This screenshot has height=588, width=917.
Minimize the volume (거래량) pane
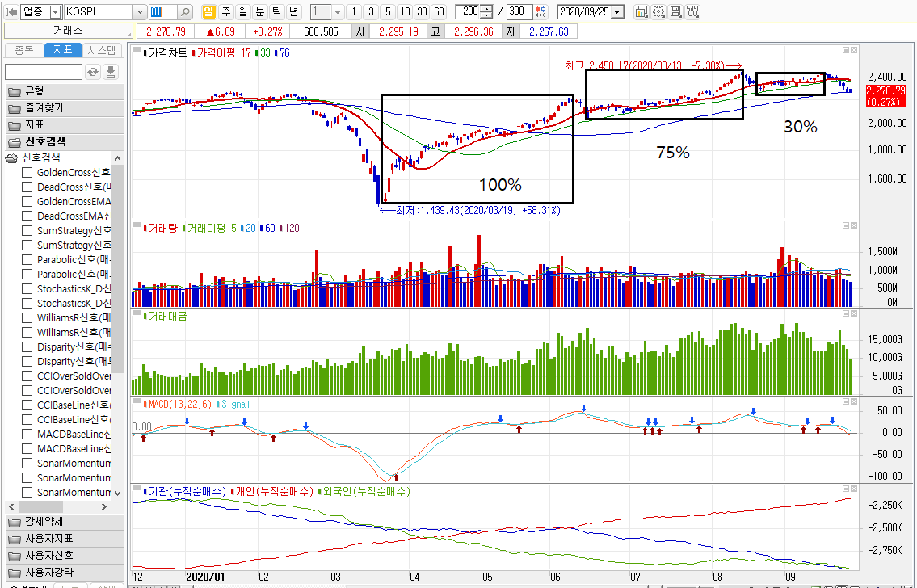click(846, 225)
